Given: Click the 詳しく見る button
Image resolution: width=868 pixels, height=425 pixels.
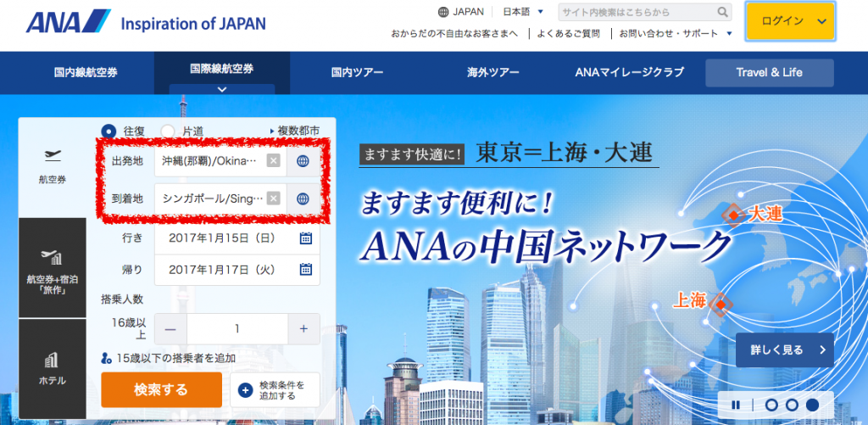Looking at the screenshot, I should click(784, 350).
